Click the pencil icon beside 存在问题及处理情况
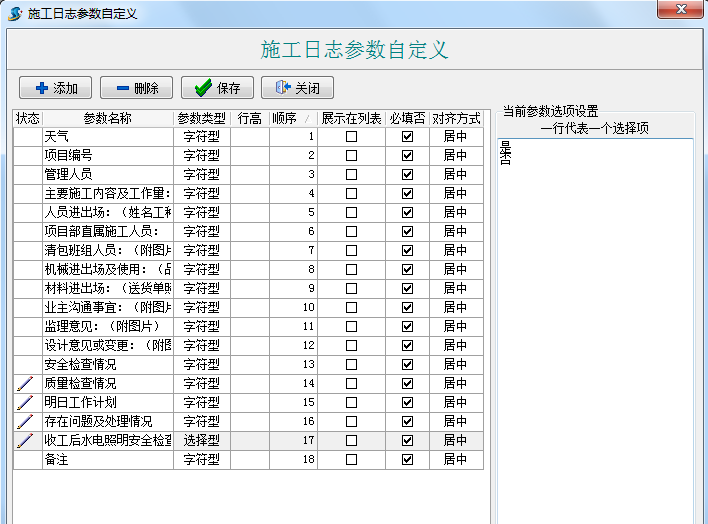The height and width of the screenshot is (524, 708). tap(26, 421)
